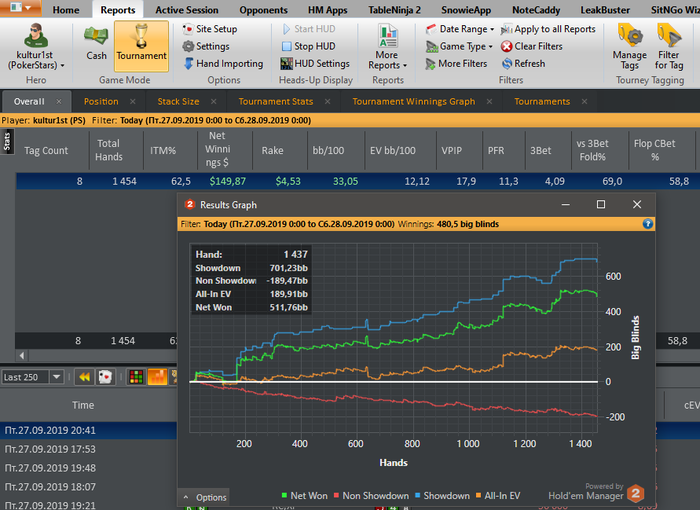
Task: Toggle Net Won series in legend
Action: [x=304, y=496]
